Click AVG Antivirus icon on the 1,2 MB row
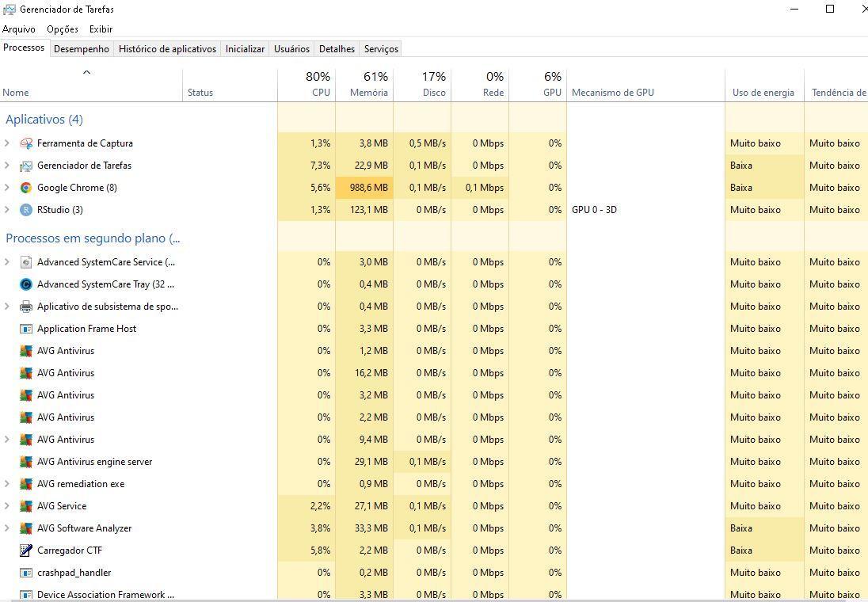 [x=26, y=351]
